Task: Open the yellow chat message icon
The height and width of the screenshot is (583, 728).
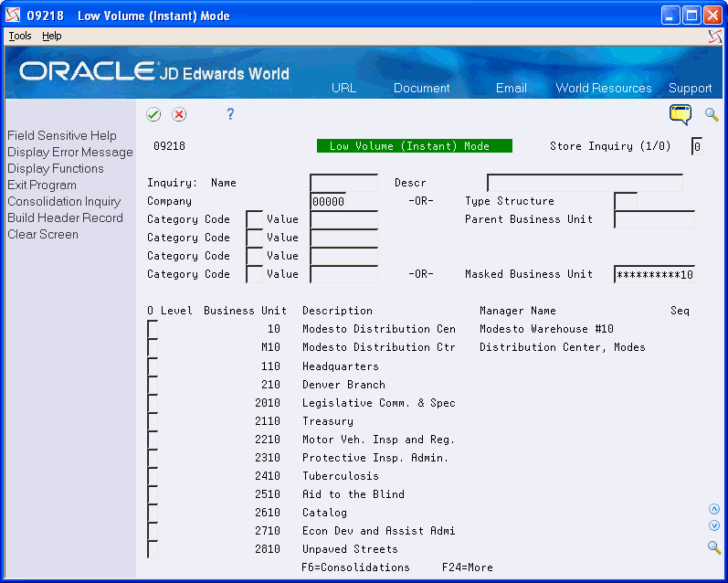Action: (681, 115)
